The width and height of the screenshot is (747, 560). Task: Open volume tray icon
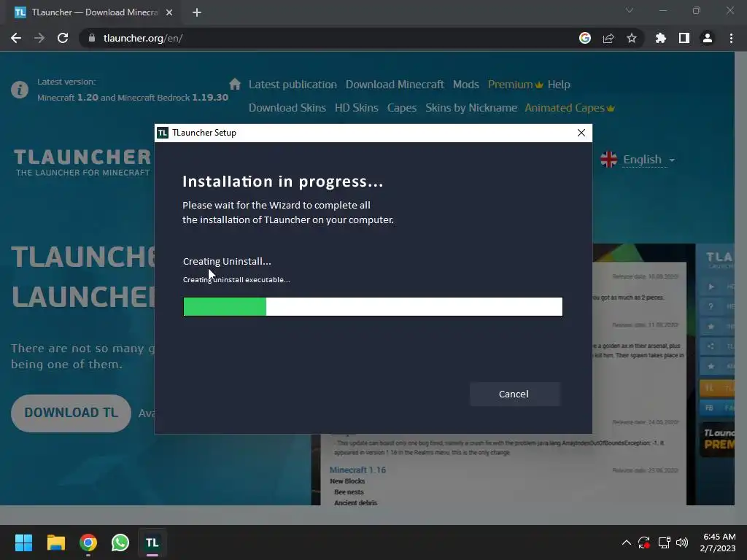(x=682, y=542)
